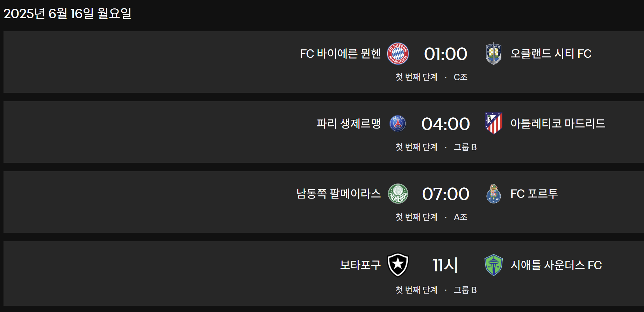Click the Seattle Sounders FC crest

493,265
